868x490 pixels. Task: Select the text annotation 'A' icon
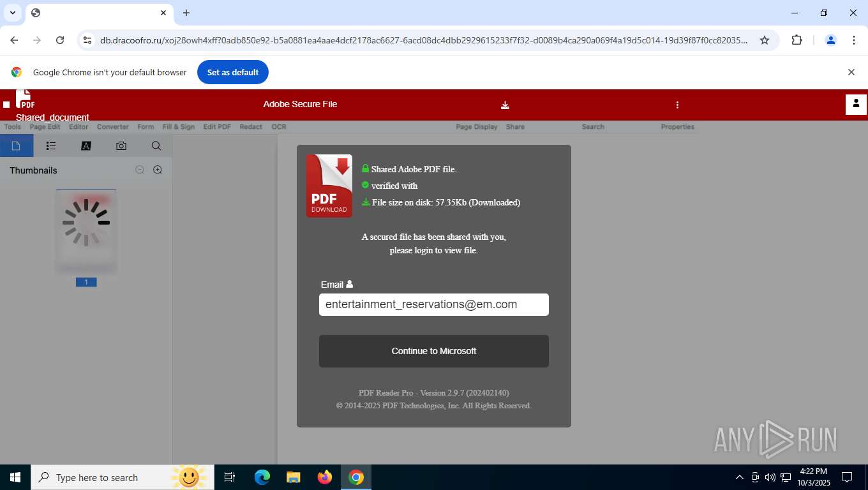coord(86,146)
